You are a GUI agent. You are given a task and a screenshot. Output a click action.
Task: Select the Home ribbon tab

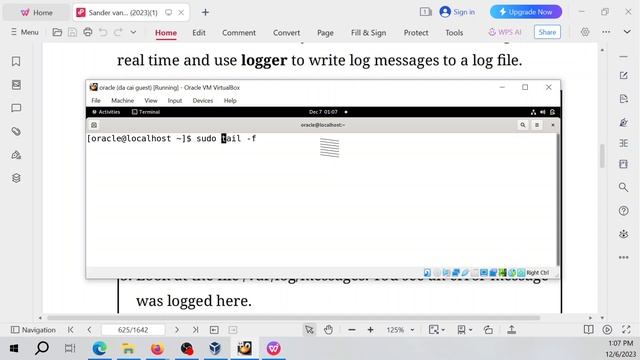click(x=166, y=33)
